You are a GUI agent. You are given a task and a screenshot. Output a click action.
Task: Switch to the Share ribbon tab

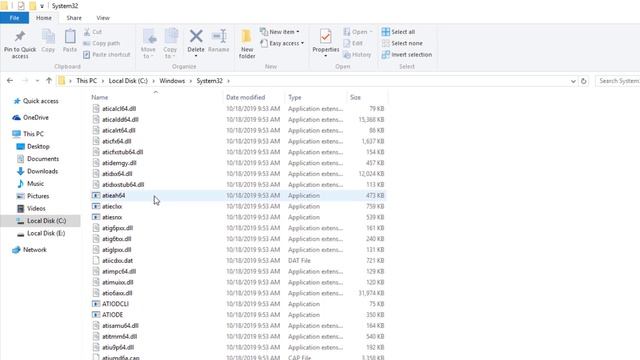point(74,18)
